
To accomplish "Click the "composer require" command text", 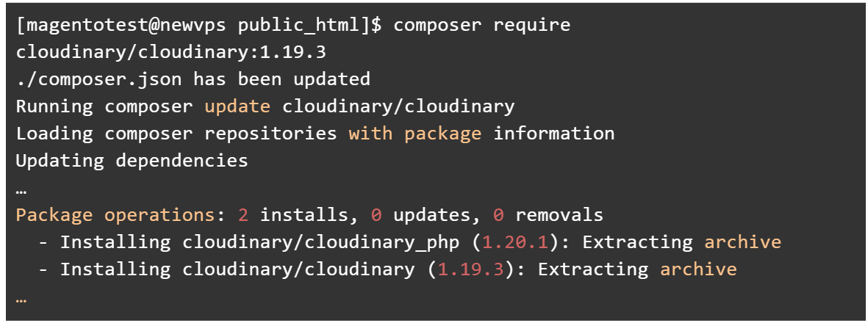I will (x=481, y=25).
